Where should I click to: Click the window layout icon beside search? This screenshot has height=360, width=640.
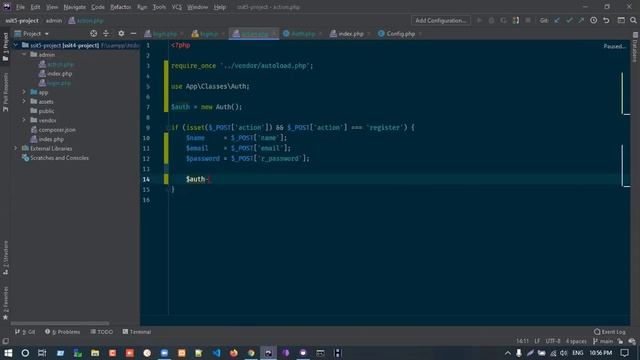pyautogui.click(x=621, y=20)
